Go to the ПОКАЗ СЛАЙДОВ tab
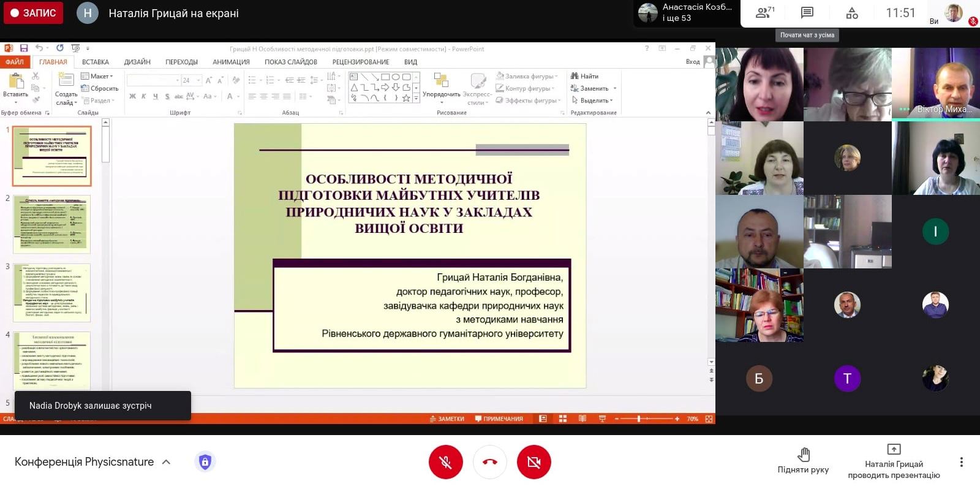Screen dimensions: 980x489 click(x=291, y=62)
